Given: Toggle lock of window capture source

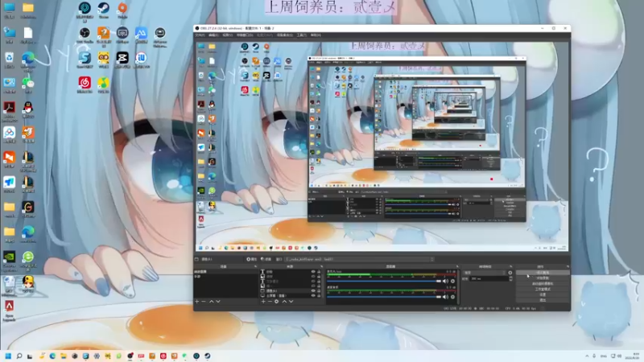Looking at the screenshot, I should [x=319, y=290].
